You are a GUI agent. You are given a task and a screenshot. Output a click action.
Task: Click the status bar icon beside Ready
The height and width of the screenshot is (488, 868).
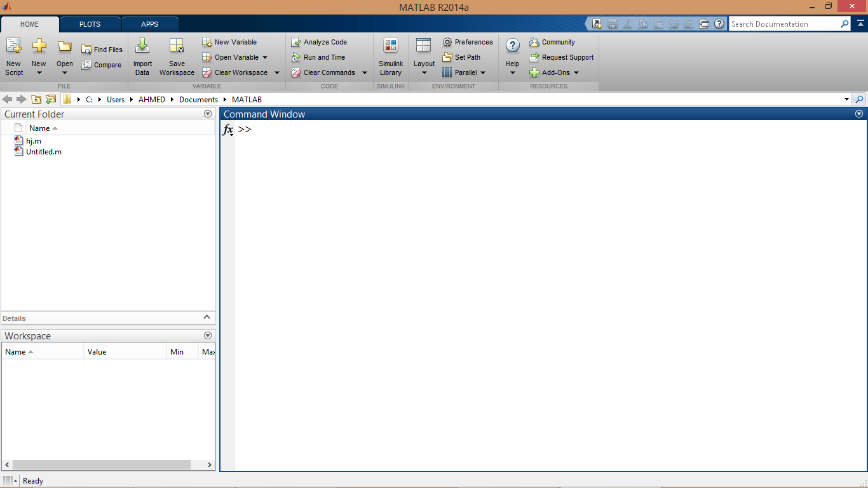pyautogui.click(x=10, y=480)
